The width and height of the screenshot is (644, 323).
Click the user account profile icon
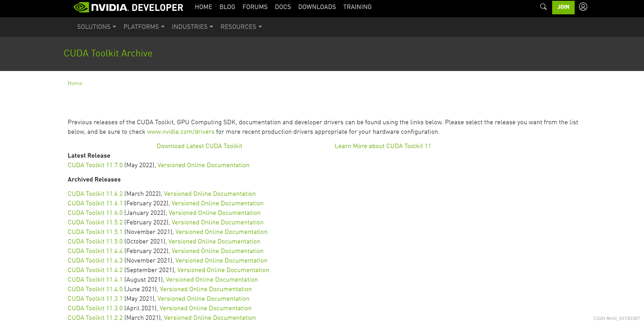583,7
